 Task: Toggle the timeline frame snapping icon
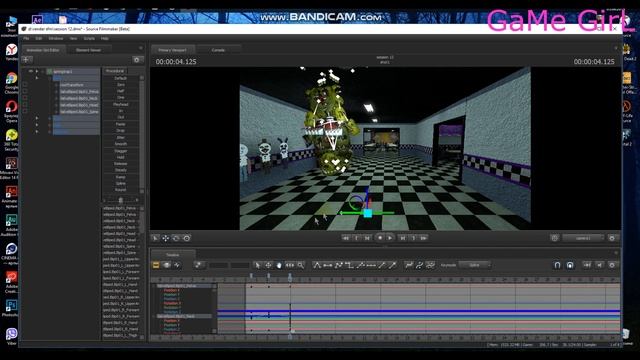570,265
